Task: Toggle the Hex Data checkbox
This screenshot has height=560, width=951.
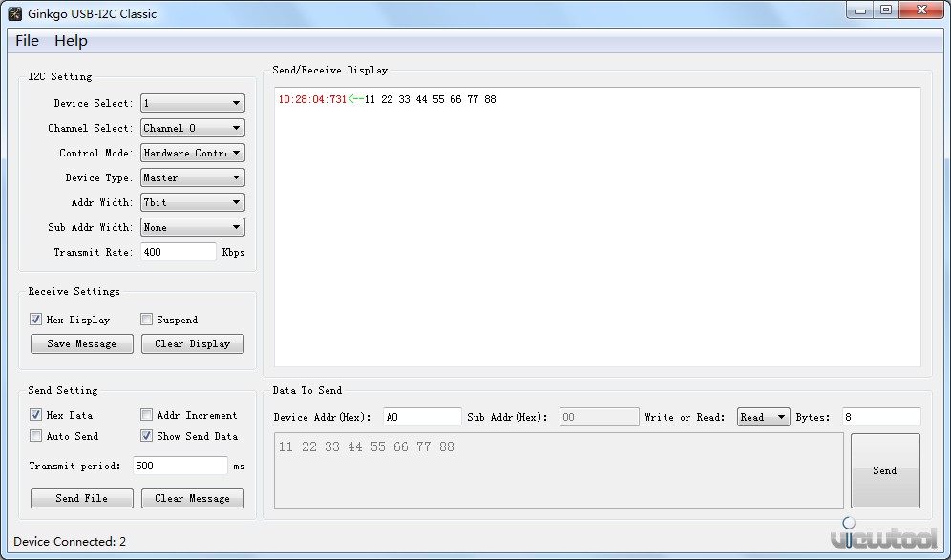Action: click(35, 415)
